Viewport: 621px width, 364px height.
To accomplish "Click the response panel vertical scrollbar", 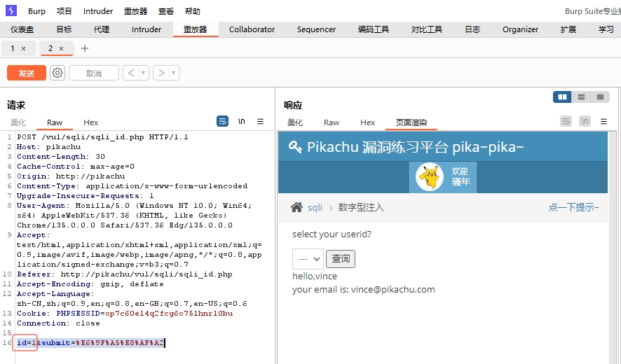I will click(613, 247).
